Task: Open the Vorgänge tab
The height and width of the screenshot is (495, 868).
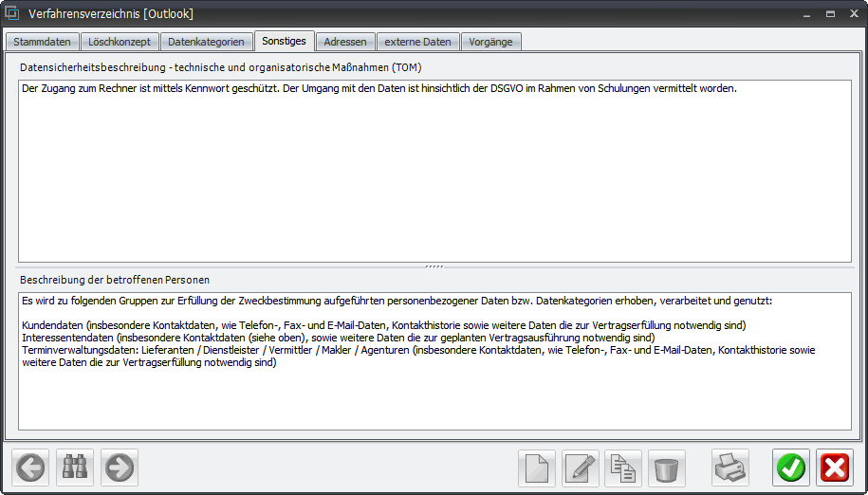Action: coord(490,42)
